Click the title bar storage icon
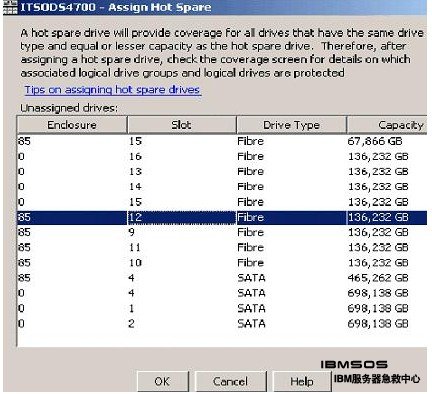This screenshot has height=394, width=432. pos(10,8)
